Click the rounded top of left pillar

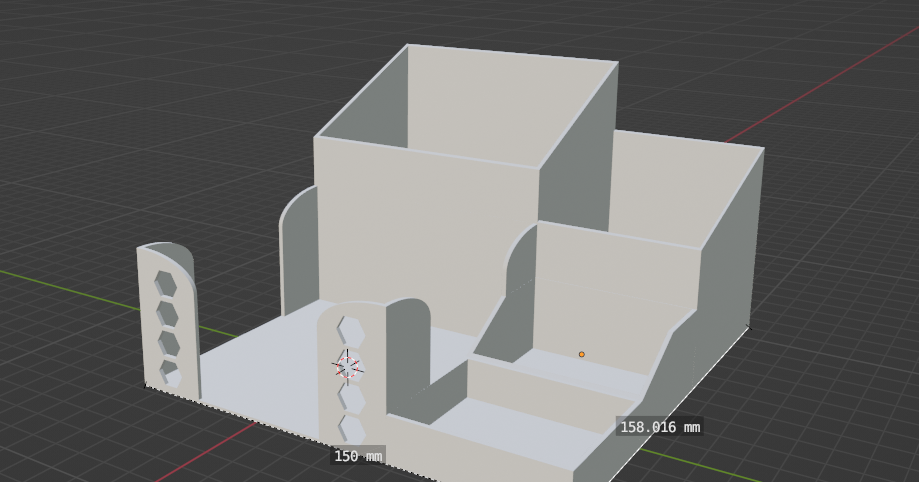click(165, 247)
